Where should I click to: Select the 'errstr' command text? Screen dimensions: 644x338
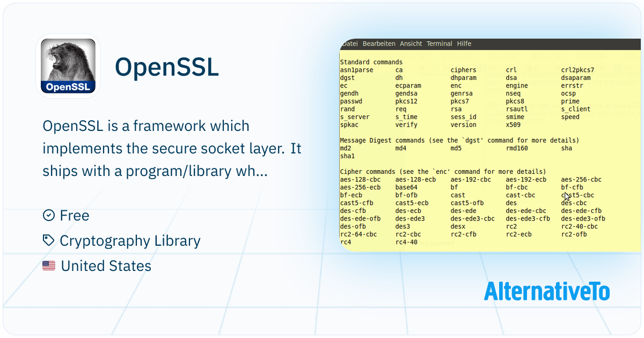pos(572,85)
